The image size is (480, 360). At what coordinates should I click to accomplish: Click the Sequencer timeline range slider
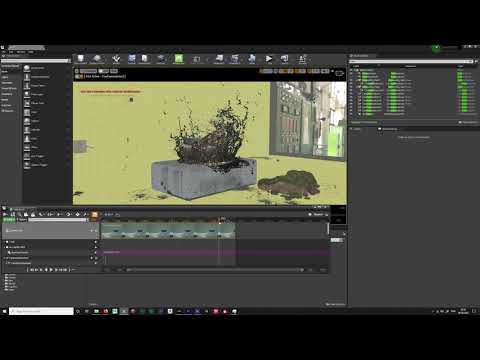tap(215, 270)
